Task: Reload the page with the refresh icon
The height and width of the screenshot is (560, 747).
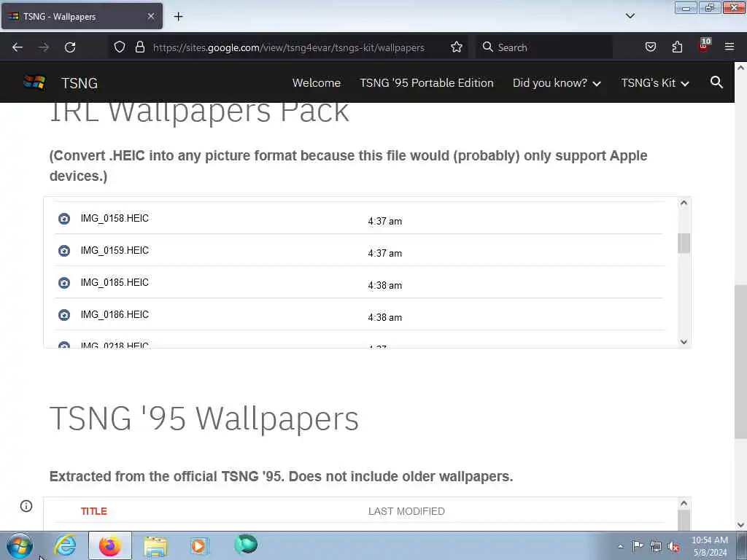Action: pyautogui.click(x=70, y=47)
